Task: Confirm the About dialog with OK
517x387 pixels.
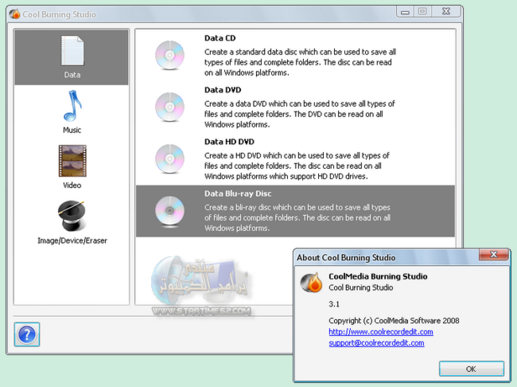Action: [x=471, y=369]
